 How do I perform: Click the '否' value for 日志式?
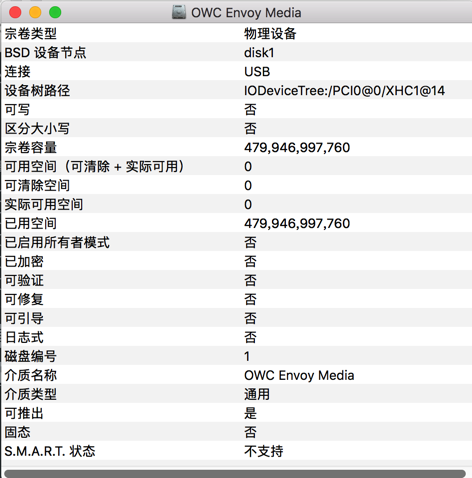pyautogui.click(x=250, y=338)
